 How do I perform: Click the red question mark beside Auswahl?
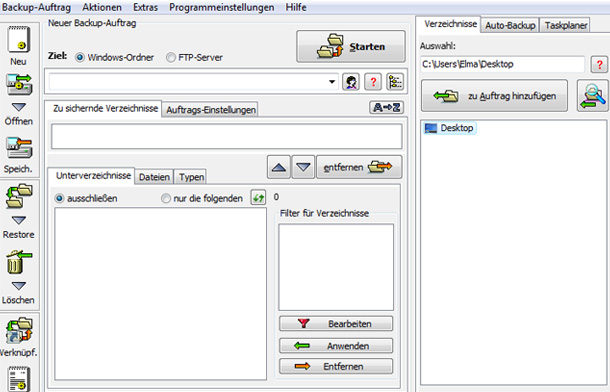point(599,64)
